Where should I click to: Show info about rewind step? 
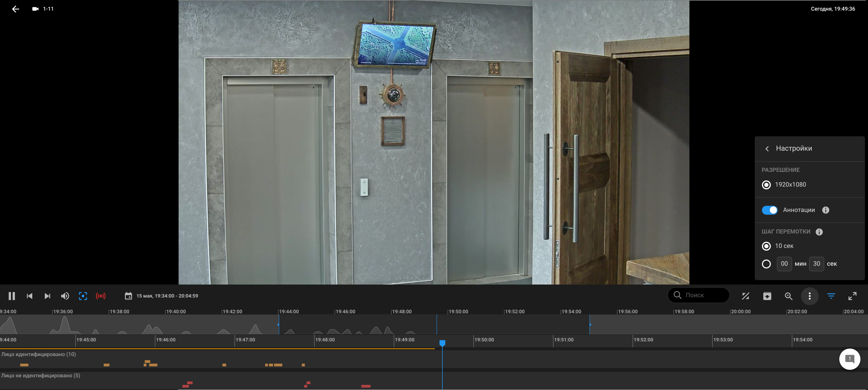point(819,232)
